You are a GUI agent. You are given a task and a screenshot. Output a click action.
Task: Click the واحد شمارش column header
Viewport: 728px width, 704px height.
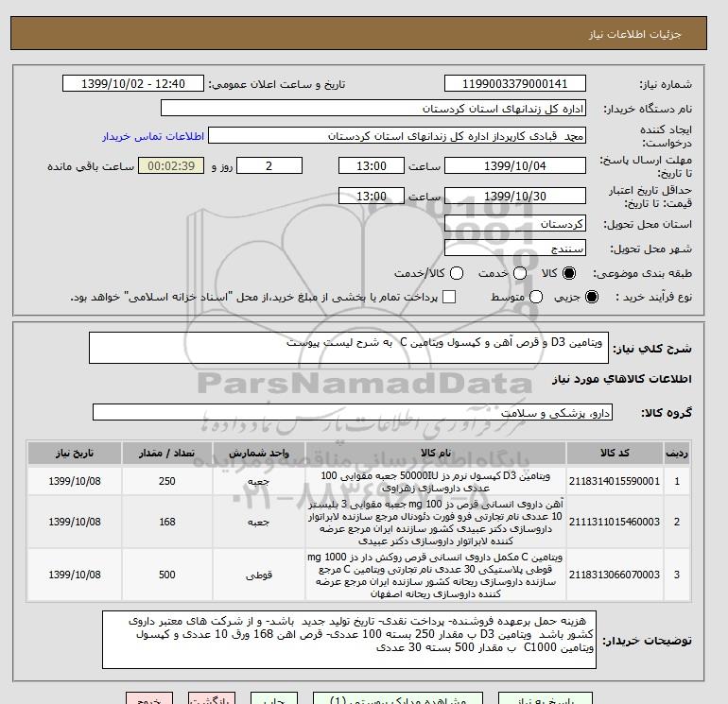point(259,453)
